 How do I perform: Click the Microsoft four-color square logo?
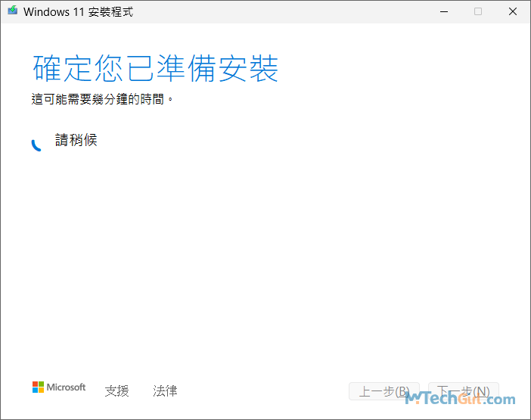[38, 387]
